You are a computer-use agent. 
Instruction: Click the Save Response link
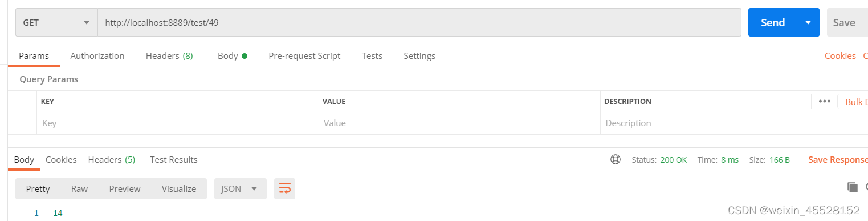coord(838,160)
